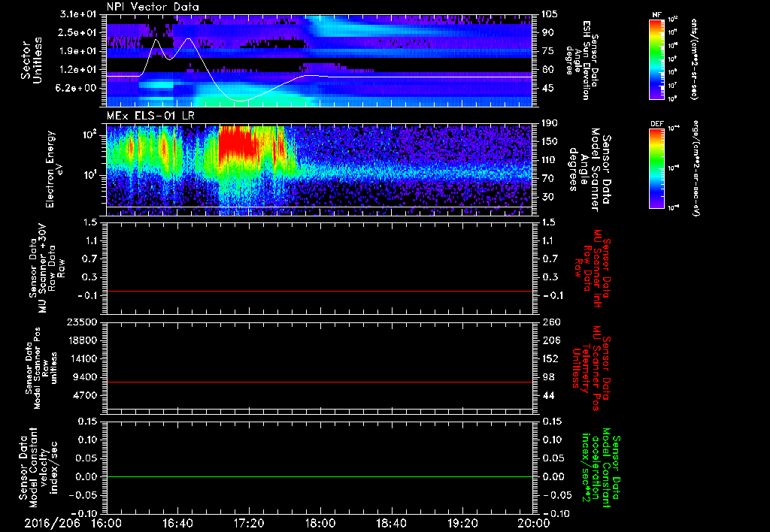Click the "20:00" time axis label
The image size is (770, 532).
[x=535, y=524]
